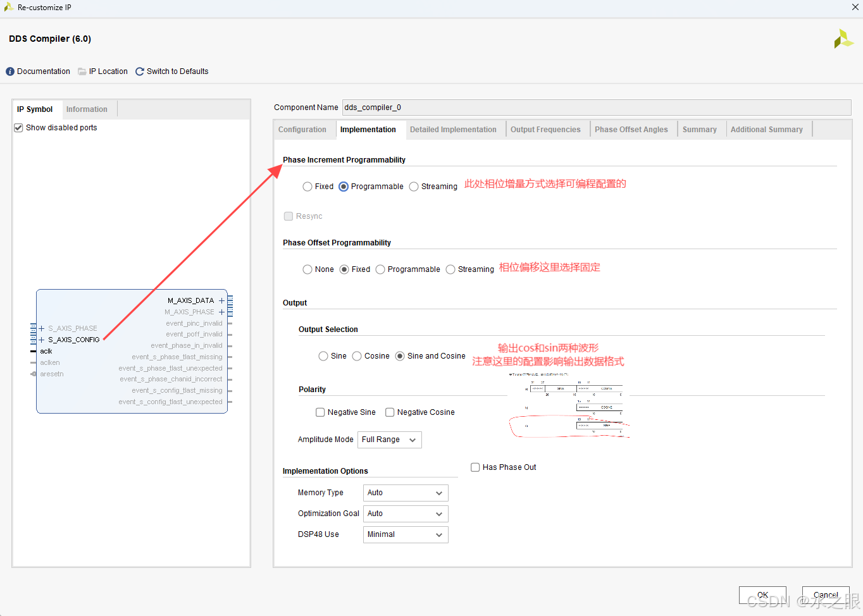The width and height of the screenshot is (863, 616).
Task: Enable the Negative Cosine checkbox
Action: tap(390, 412)
